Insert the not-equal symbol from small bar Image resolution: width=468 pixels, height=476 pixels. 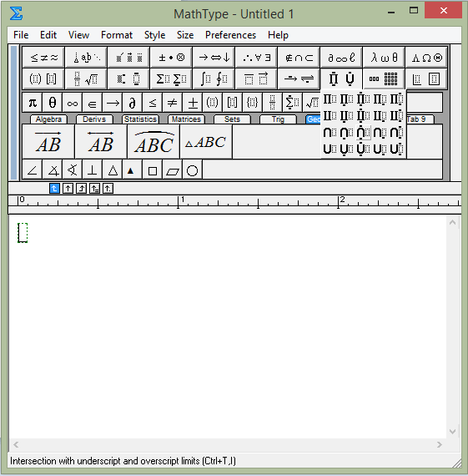172,103
